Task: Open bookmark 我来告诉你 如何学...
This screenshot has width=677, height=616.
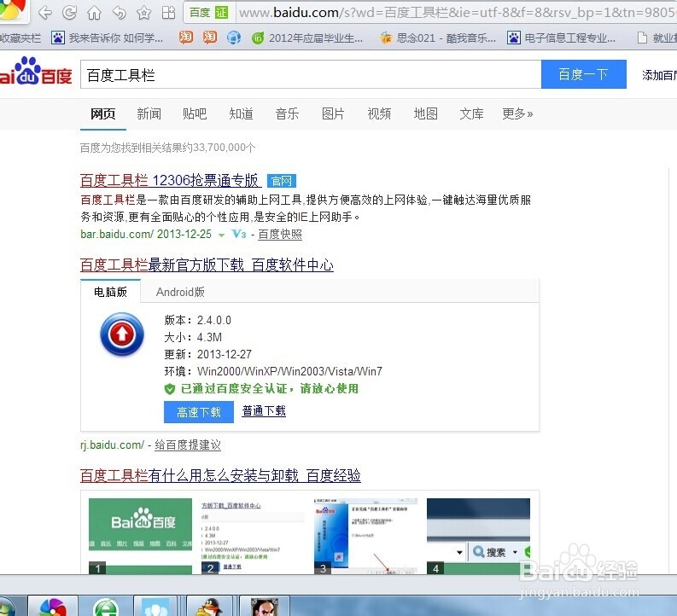Action: [108, 38]
